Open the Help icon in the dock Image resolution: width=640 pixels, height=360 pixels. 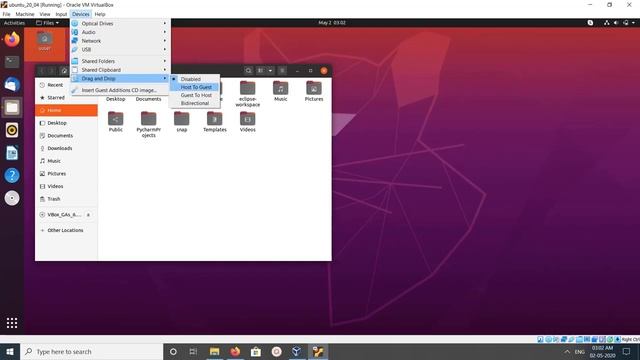tap(12, 176)
